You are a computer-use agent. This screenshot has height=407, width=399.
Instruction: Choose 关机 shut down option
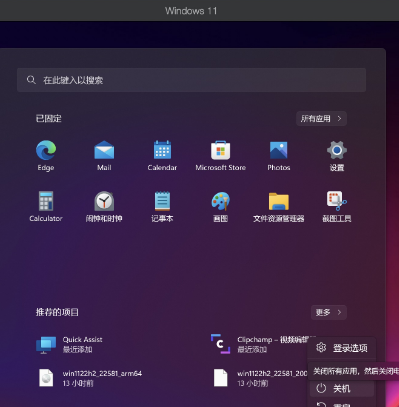click(342, 388)
